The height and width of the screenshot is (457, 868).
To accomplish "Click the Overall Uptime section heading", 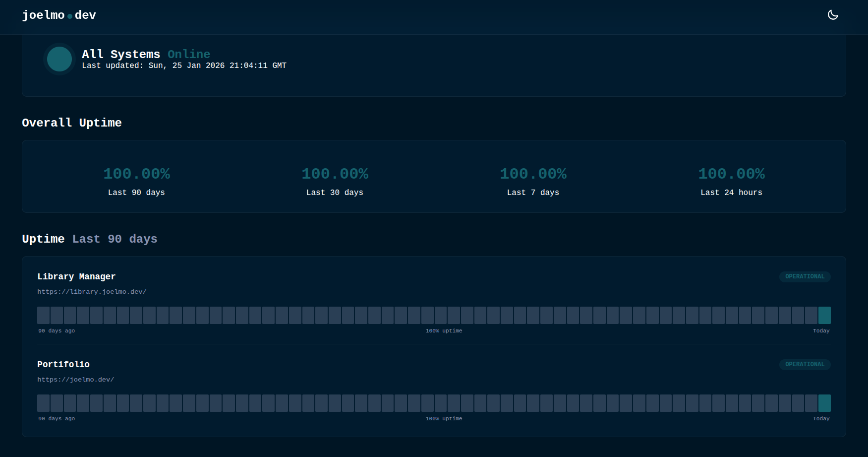I will [72, 123].
